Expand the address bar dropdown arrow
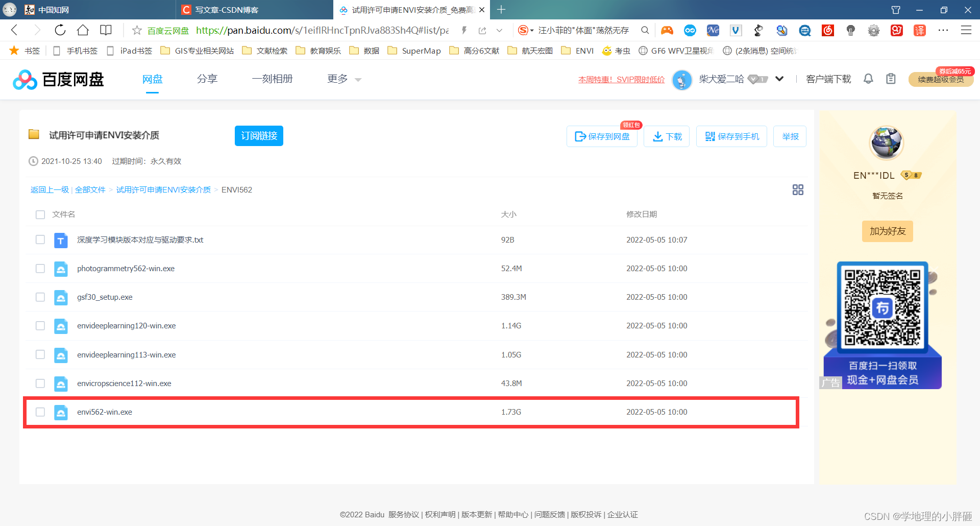980x526 pixels. pyautogui.click(x=499, y=31)
